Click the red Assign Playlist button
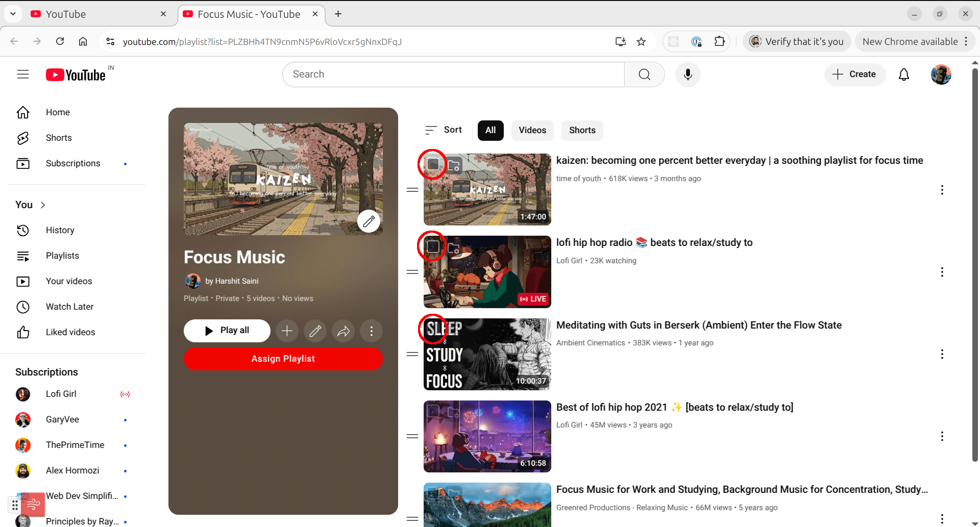The image size is (980, 527). tap(283, 359)
